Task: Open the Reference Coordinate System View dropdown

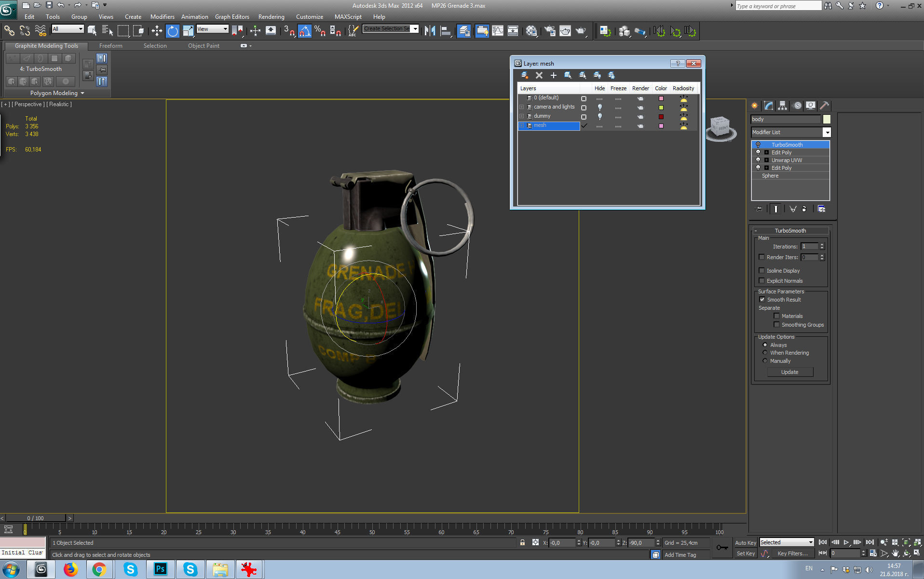Action: (226, 29)
